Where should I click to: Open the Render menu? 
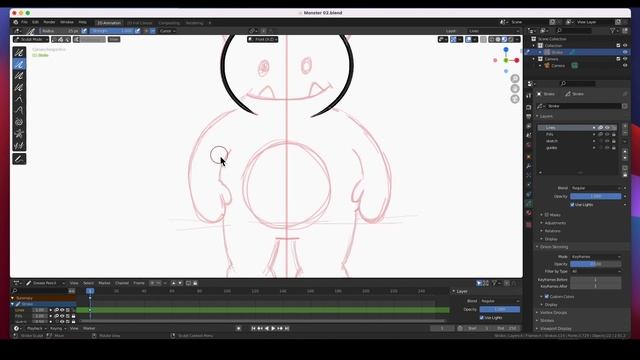point(49,22)
